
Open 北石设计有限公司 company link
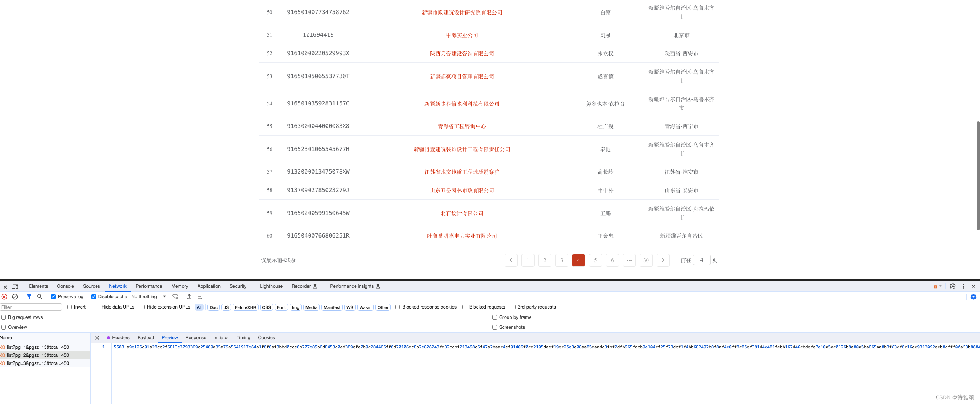tap(462, 213)
